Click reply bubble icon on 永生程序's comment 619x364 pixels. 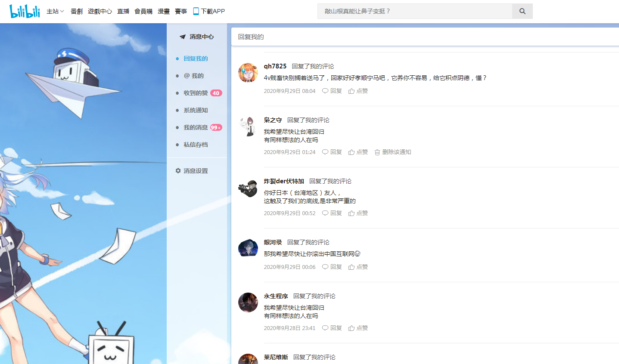325,328
